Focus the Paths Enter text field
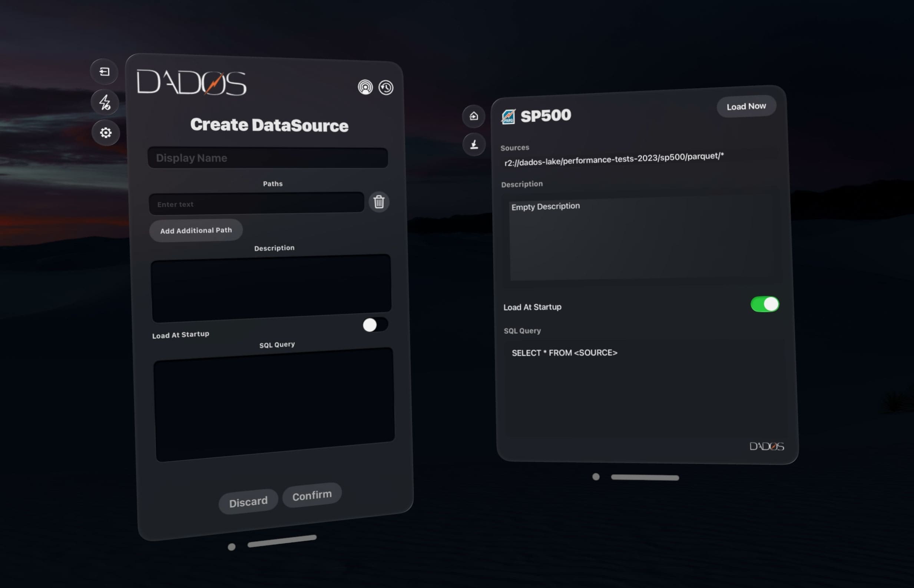914x588 pixels. click(x=256, y=203)
